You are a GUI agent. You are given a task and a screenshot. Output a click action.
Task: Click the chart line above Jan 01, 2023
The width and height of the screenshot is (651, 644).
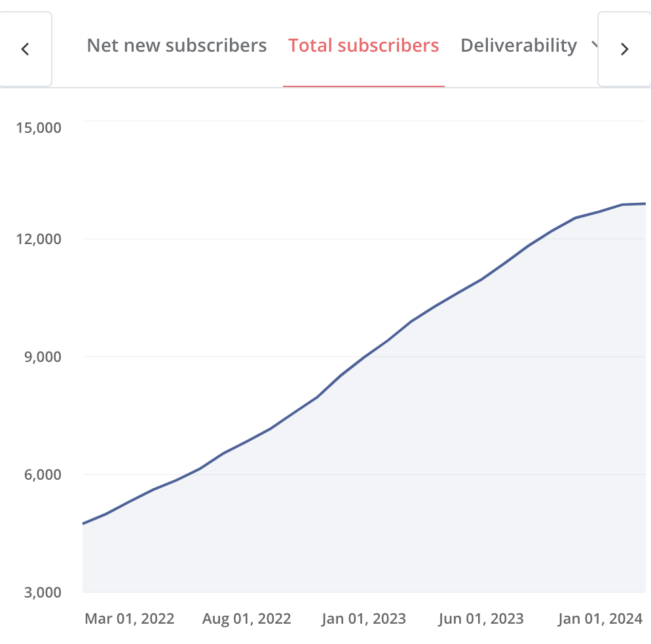tap(364, 358)
